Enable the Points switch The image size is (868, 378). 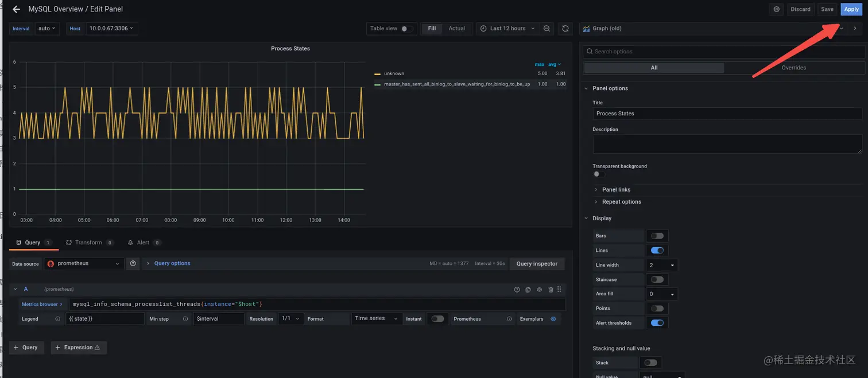(x=657, y=309)
